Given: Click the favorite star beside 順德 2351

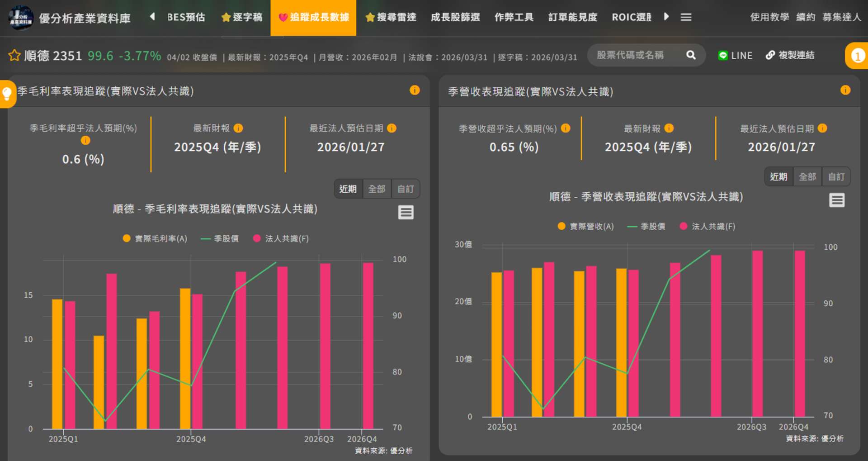Looking at the screenshot, I should 14,56.
